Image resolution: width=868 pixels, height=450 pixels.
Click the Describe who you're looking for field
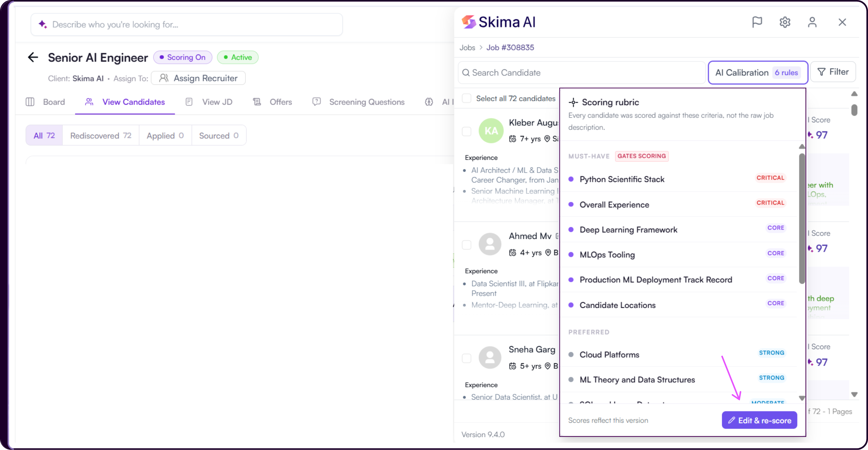(x=187, y=24)
